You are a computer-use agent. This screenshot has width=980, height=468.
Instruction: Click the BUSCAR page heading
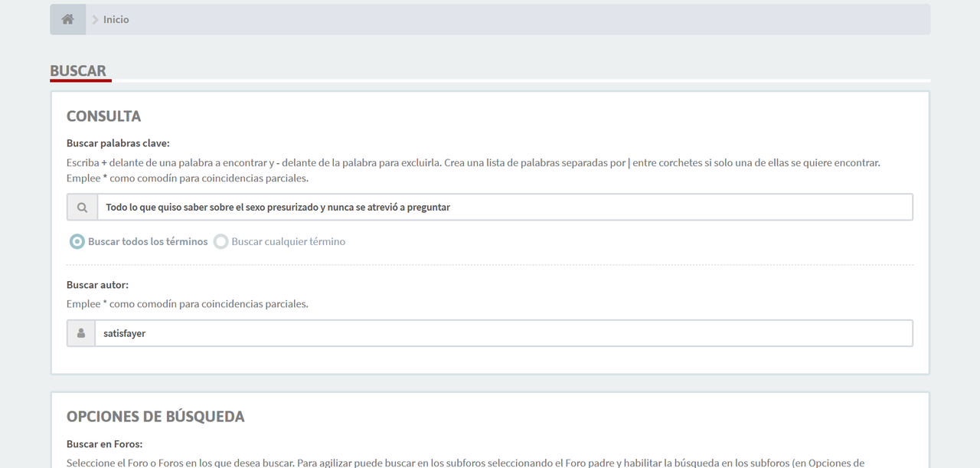(x=78, y=71)
